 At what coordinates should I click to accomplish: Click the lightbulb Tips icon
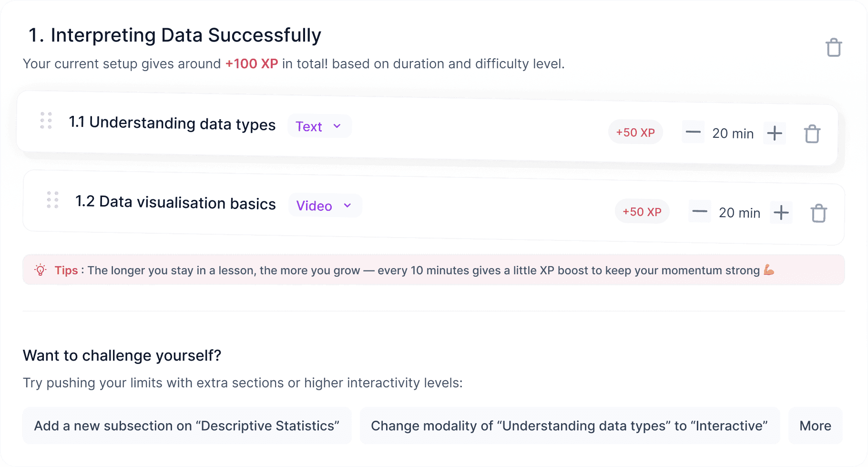[41, 270]
